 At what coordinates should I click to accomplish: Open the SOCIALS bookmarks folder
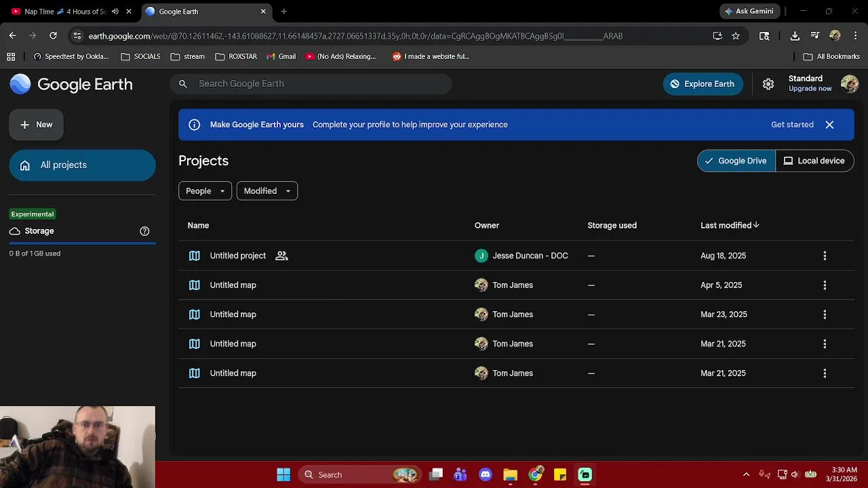point(140,56)
